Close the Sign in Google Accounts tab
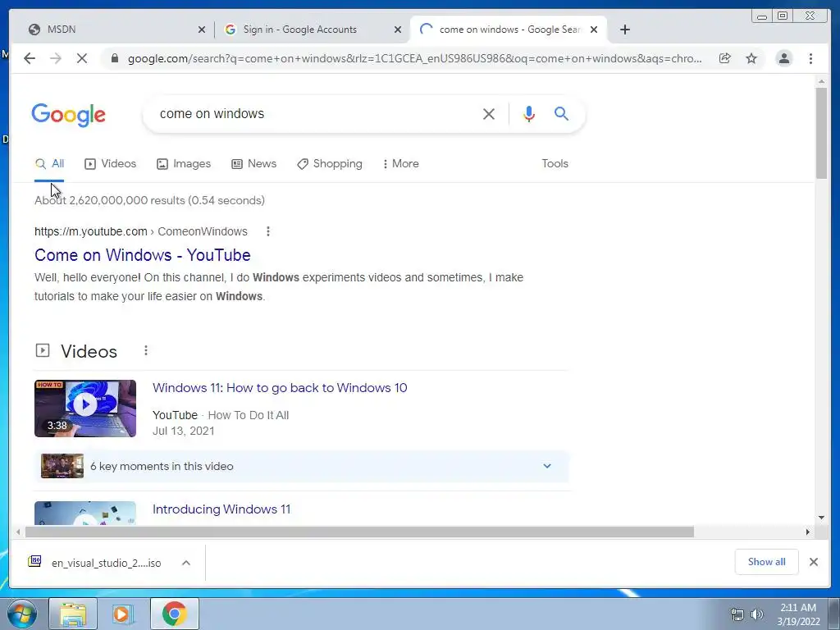Screen dimensions: 840x630 pyautogui.click(x=398, y=30)
